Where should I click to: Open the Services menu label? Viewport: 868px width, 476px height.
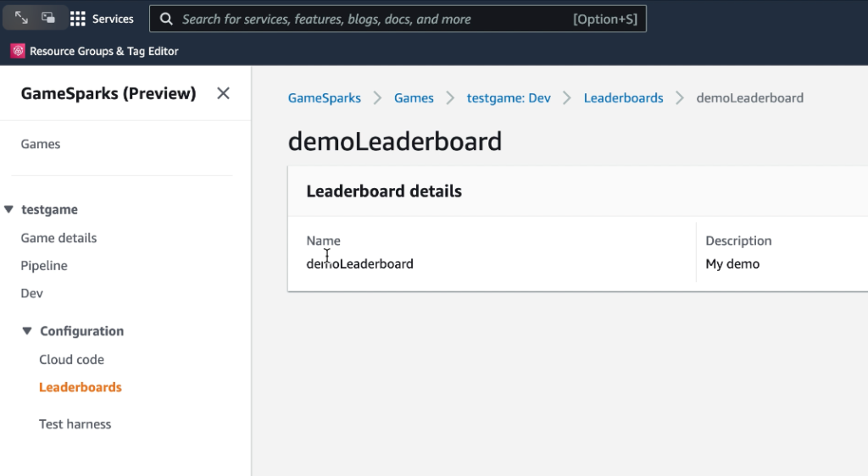click(113, 19)
